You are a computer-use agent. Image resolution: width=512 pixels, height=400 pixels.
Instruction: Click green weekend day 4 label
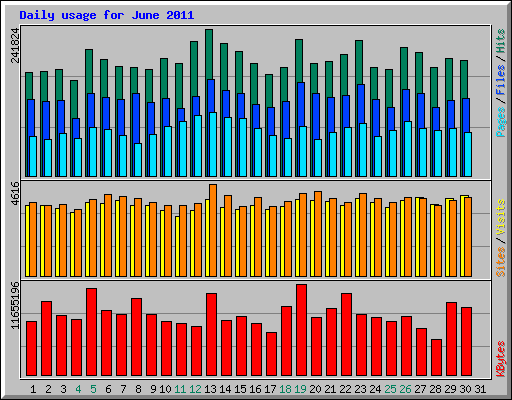[78, 389]
